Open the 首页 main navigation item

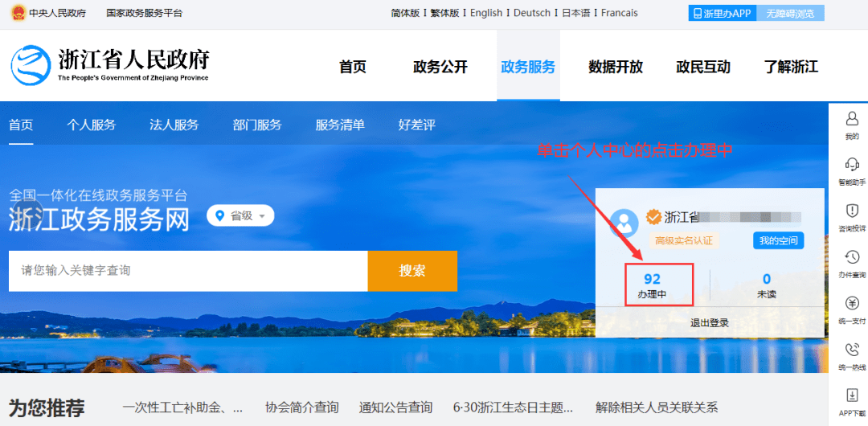coord(353,67)
